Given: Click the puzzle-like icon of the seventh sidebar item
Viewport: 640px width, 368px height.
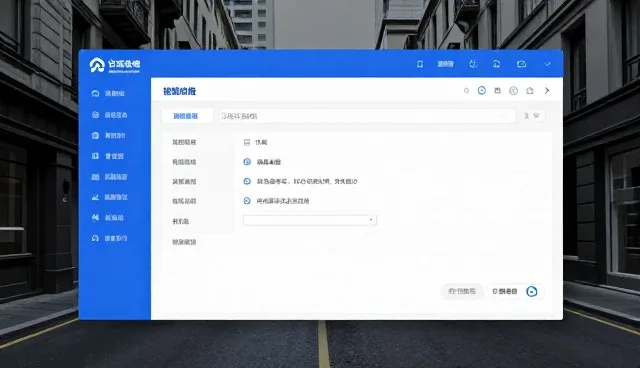Looking at the screenshot, I should pos(95,217).
